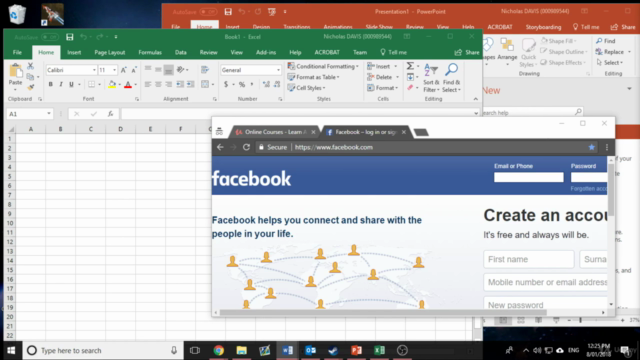Apply Accounting Number Format dollar sign
The width and height of the screenshot is (640, 360).
tap(226, 84)
